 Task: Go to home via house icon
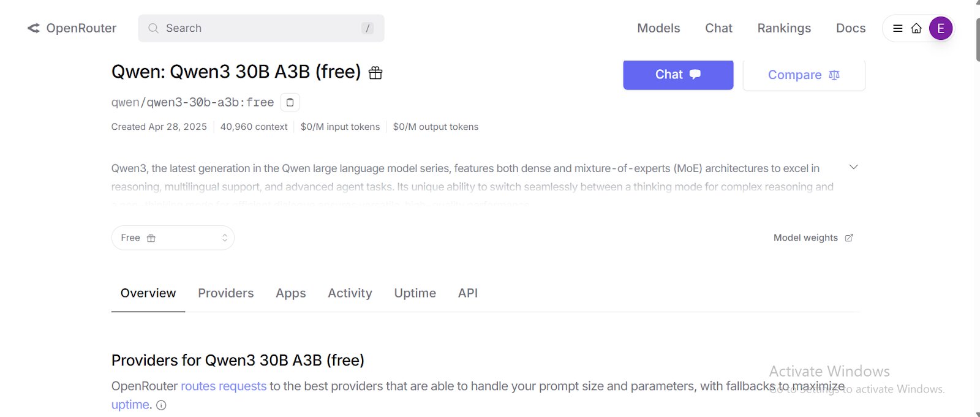point(916,28)
